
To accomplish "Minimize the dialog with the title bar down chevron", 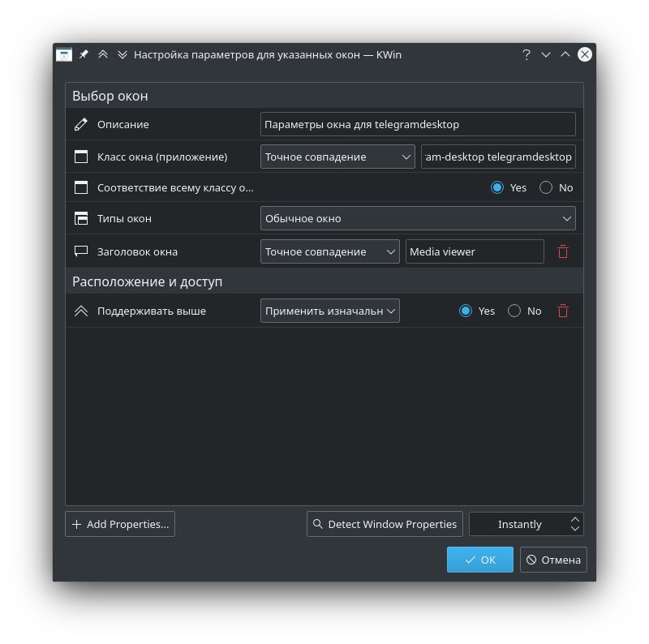I will (545, 54).
